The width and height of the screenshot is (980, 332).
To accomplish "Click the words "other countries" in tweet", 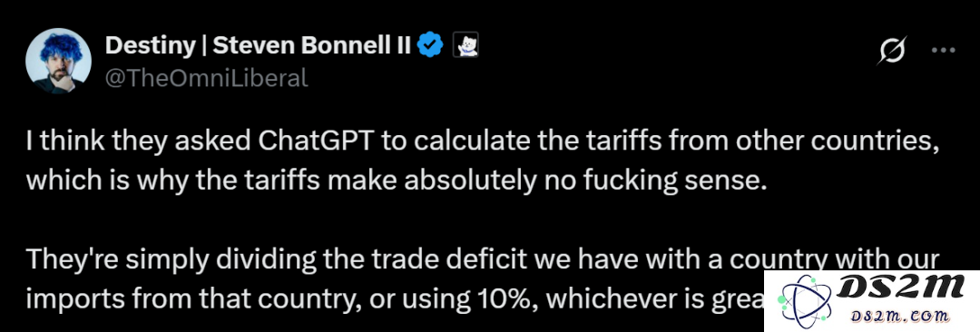I will point(837,142).
